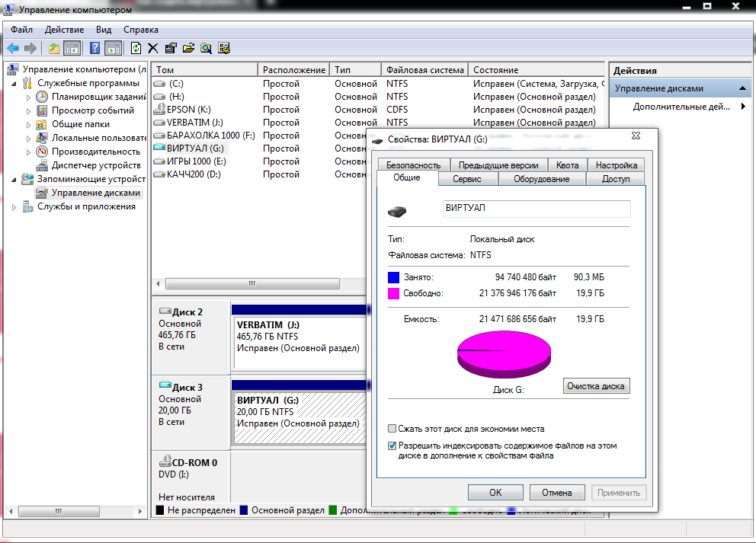The image size is (756, 543).
Task: Expand the Производительность node
Action: click(x=28, y=152)
